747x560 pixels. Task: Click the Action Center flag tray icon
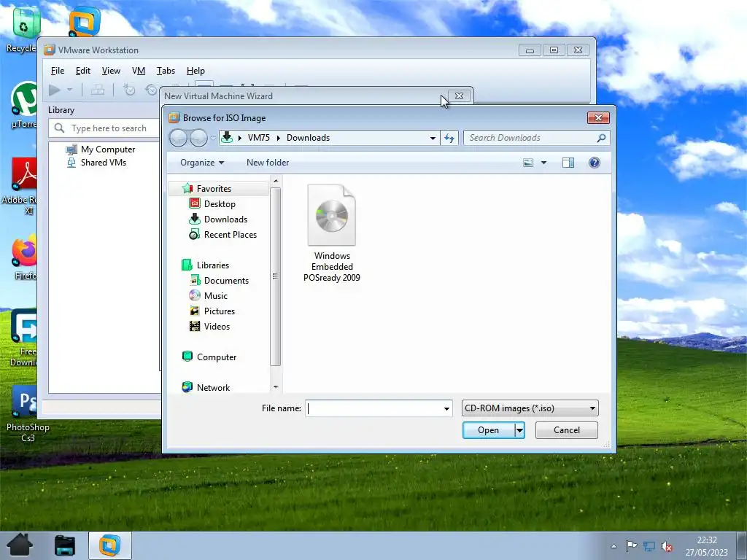(x=631, y=546)
